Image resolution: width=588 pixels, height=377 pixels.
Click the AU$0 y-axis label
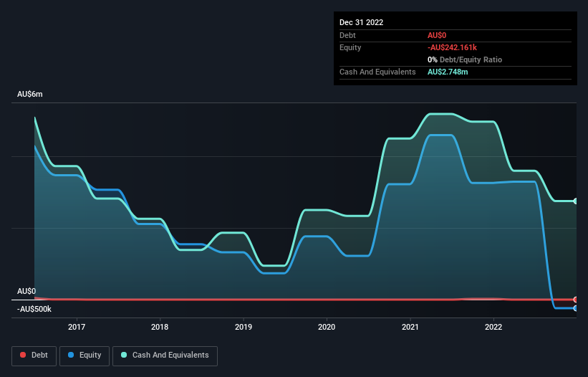coord(26,292)
